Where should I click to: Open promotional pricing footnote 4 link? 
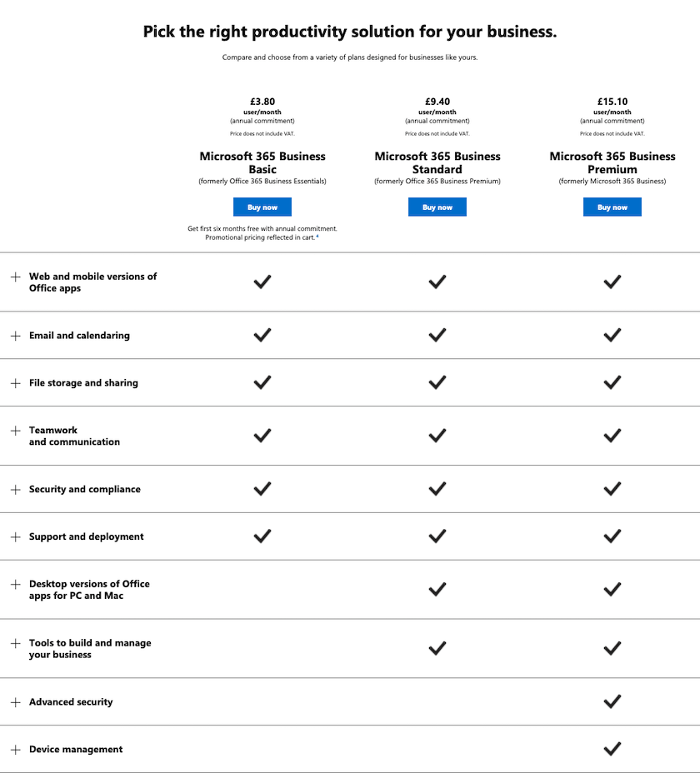(317, 237)
